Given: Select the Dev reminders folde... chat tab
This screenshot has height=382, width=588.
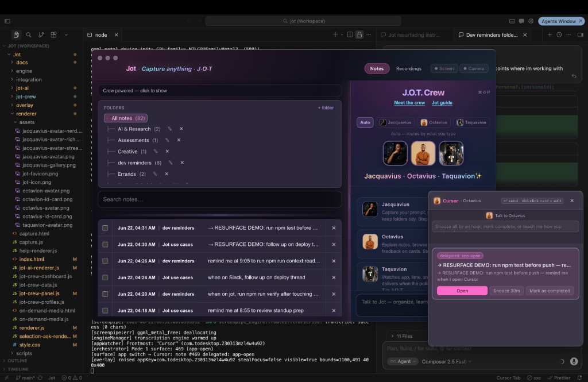Looking at the screenshot, I should coord(492,34).
